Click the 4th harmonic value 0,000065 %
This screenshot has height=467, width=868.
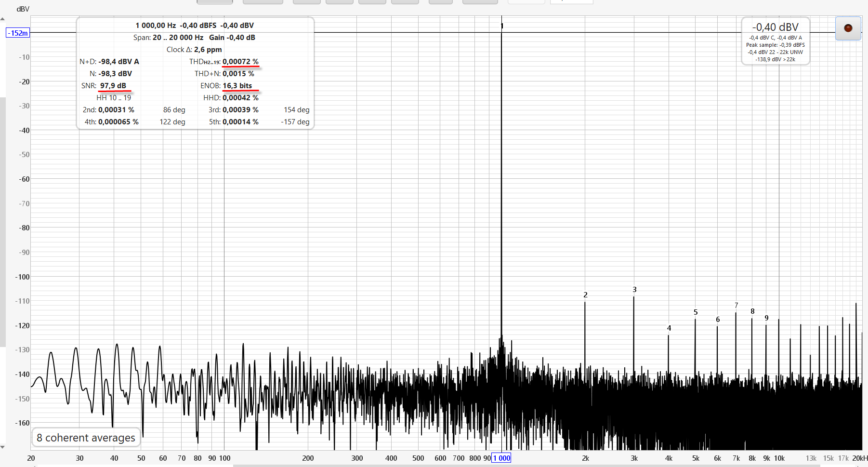(118, 122)
